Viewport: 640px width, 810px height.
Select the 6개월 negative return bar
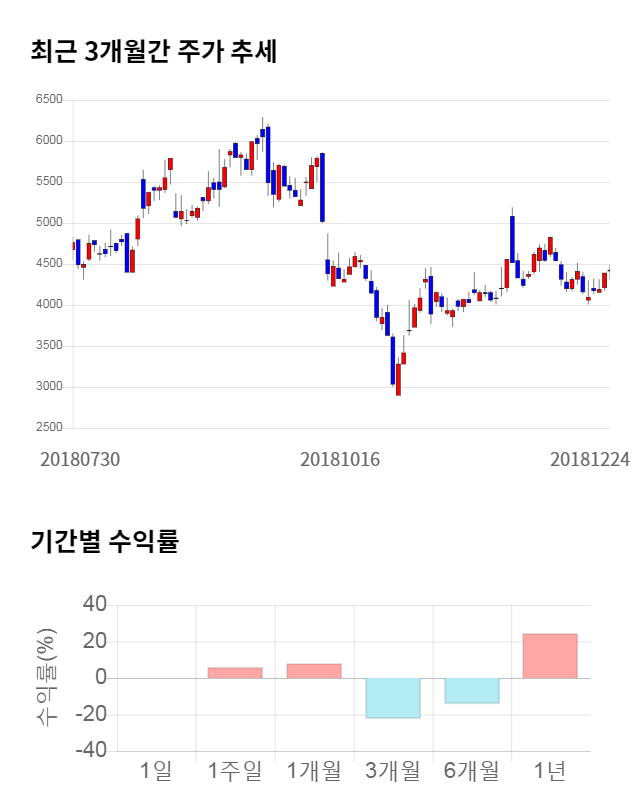472,691
